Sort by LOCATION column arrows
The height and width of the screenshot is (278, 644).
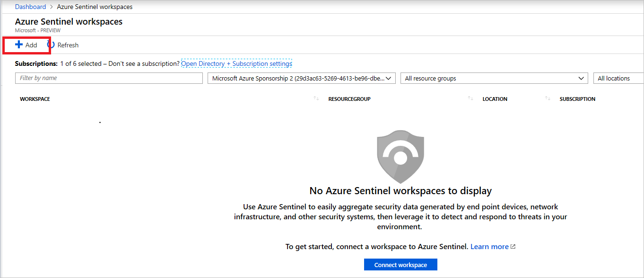[548, 99]
